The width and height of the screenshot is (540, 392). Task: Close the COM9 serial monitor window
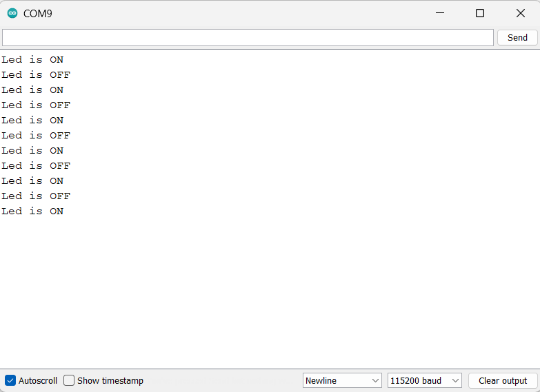[521, 13]
